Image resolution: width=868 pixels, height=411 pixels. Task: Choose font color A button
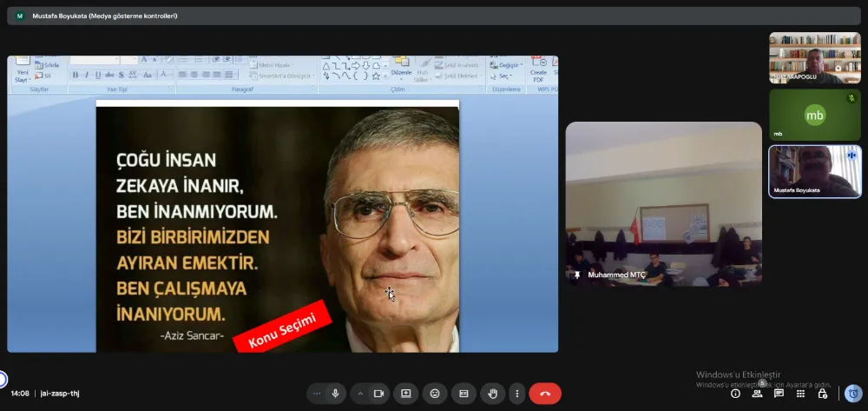[164, 74]
